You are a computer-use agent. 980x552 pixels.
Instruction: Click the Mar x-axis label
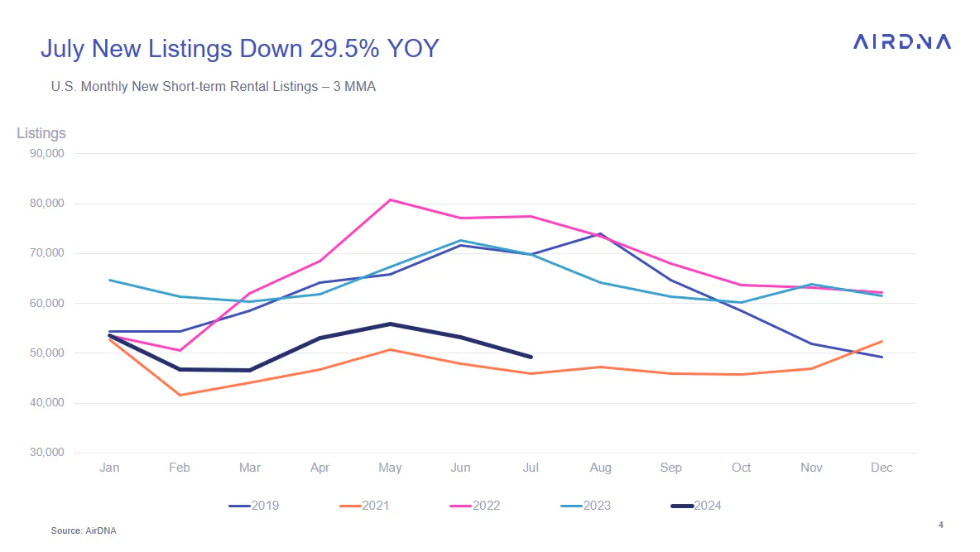(x=250, y=468)
